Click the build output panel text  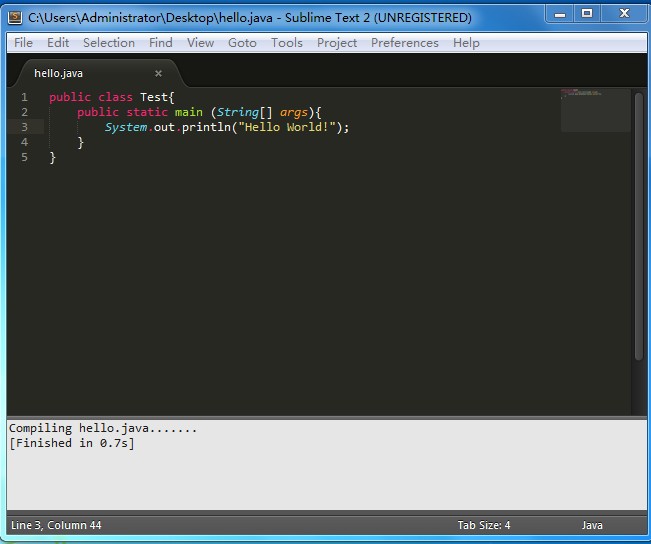pos(103,436)
